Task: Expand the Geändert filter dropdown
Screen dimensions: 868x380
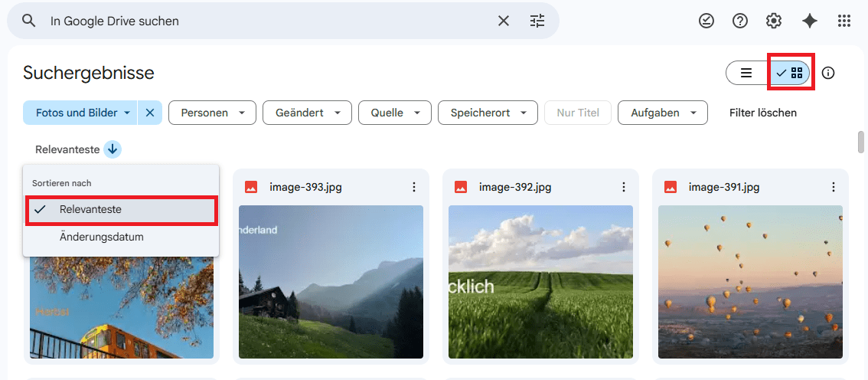Action: [307, 113]
